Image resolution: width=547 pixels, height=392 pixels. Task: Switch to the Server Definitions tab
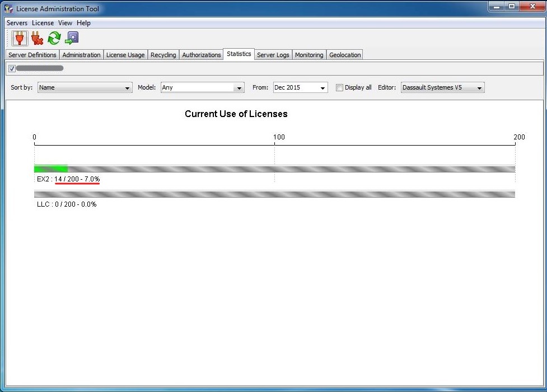(32, 54)
